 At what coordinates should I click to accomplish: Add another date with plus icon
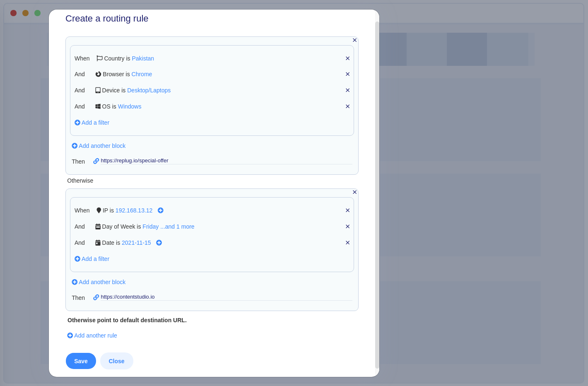pyautogui.click(x=159, y=243)
